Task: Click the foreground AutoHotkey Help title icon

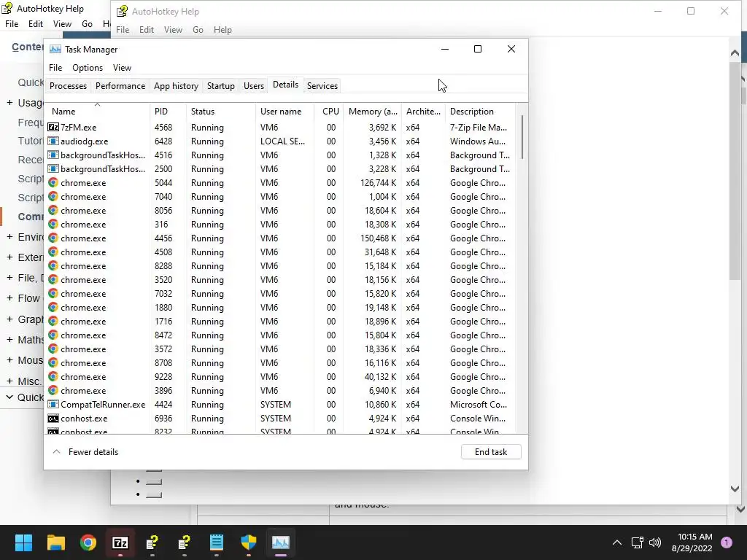Action: click(x=122, y=11)
